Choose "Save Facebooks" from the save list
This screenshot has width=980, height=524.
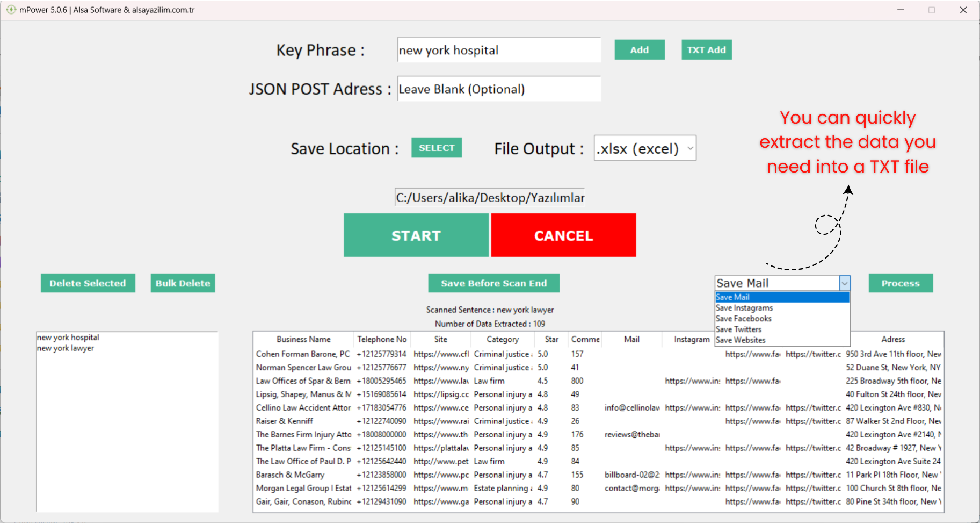[743, 318]
